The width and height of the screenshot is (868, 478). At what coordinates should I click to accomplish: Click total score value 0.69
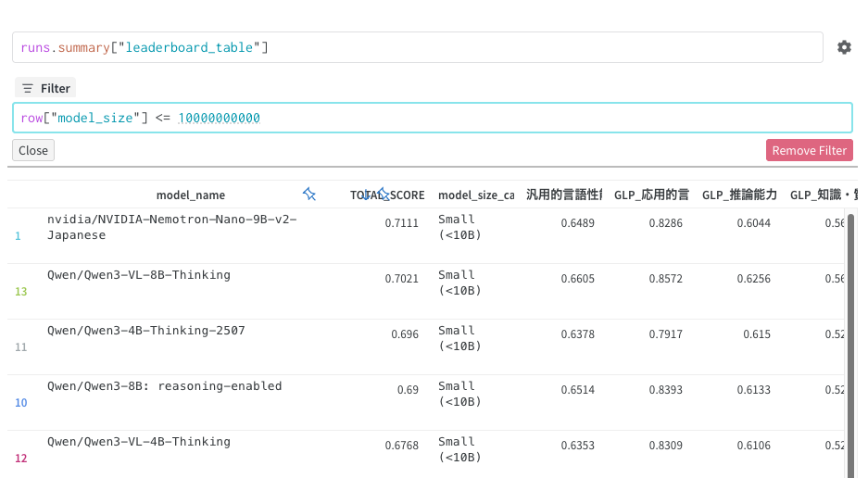point(408,389)
